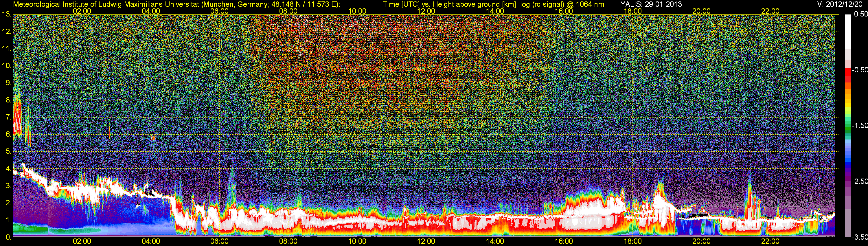
Task: Click the '2.' height axis label
Action: (x=8, y=203)
